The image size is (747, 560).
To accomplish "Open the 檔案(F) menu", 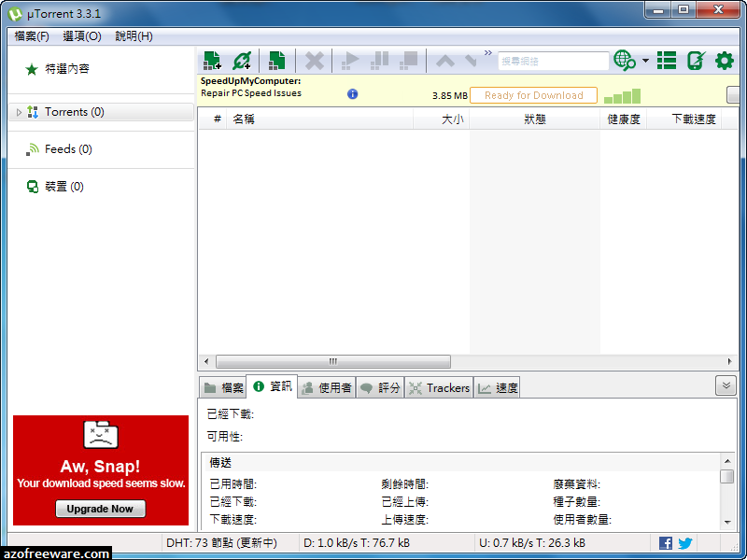I will [32, 36].
